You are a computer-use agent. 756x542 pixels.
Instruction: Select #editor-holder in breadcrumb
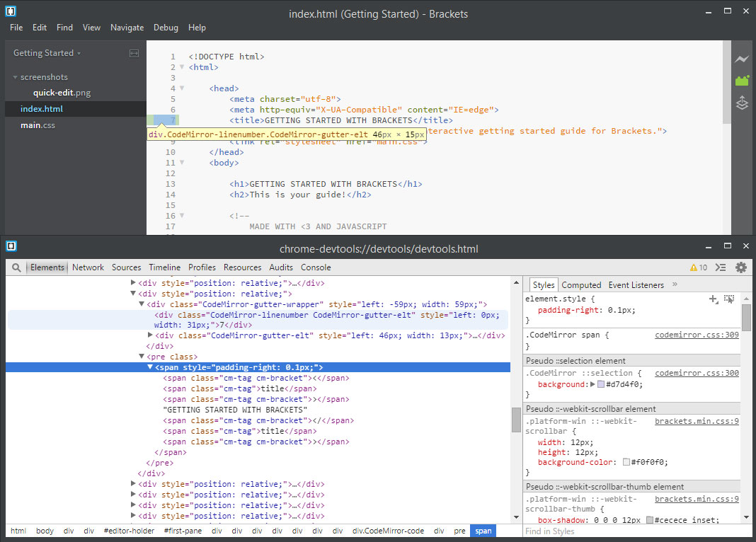click(129, 531)
